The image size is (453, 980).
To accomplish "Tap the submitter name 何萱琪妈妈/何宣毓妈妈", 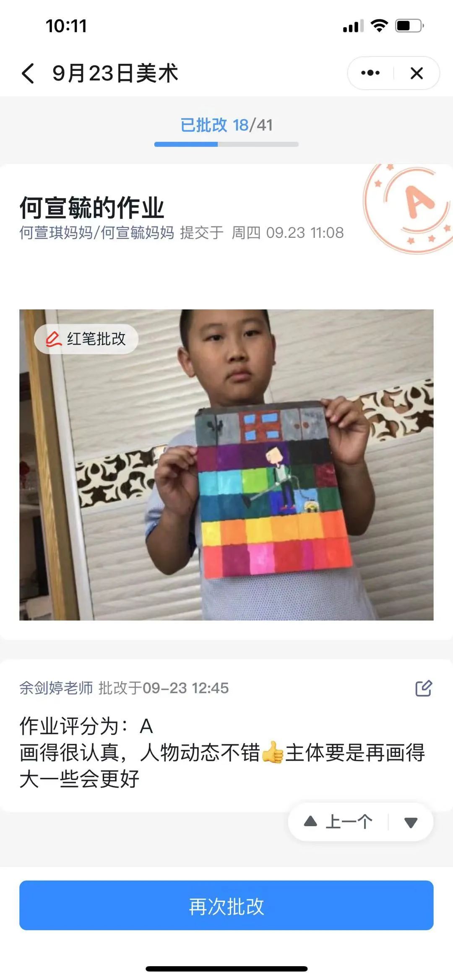I will pos(96,232).
